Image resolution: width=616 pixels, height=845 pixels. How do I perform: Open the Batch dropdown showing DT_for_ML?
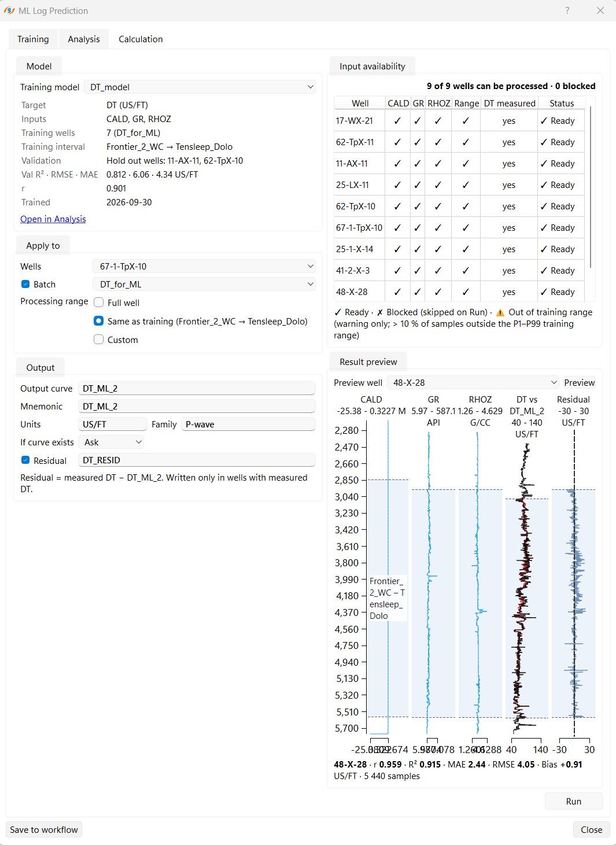[204, 284]
